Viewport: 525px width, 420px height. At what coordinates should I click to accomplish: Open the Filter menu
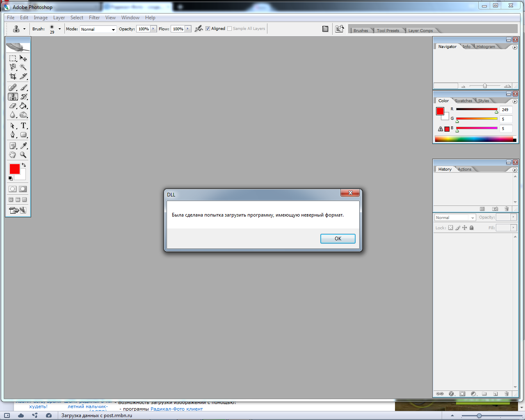pos(94,18)
